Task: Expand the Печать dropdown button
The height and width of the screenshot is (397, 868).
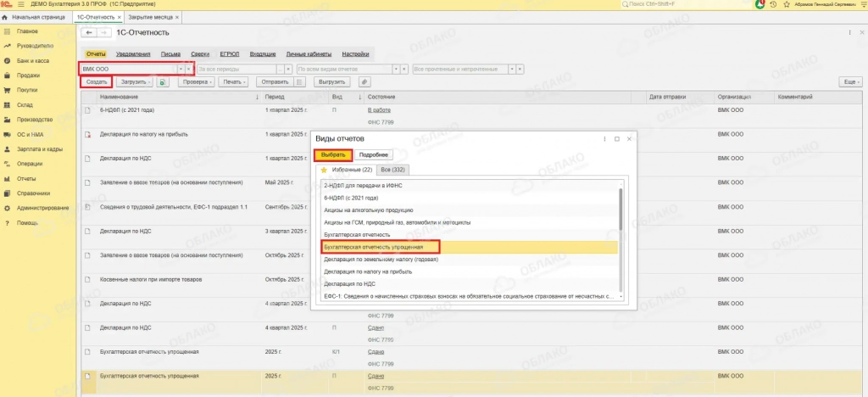Action: click(x=233, y=82)
